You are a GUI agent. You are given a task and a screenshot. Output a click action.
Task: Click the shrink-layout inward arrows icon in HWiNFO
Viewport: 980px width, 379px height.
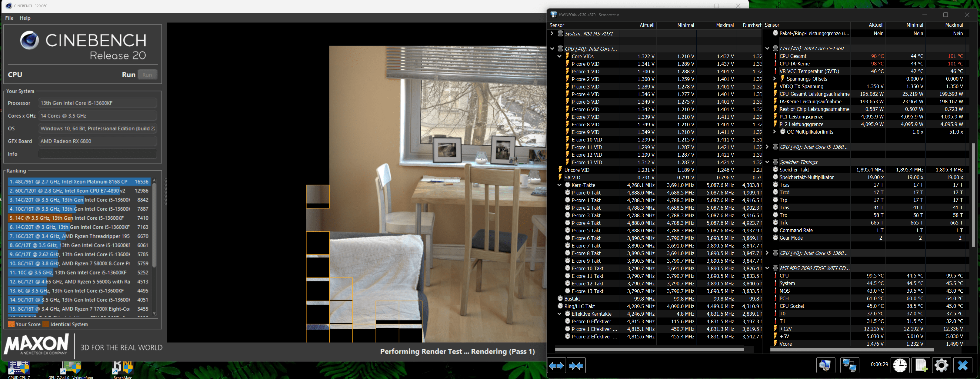(575, 366)
